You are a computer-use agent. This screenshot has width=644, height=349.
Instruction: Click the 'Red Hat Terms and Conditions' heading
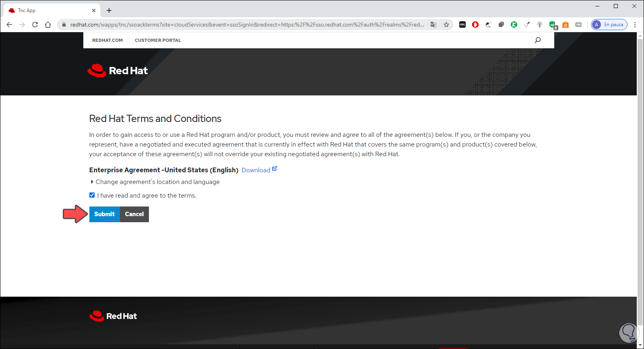click(155, 119)
